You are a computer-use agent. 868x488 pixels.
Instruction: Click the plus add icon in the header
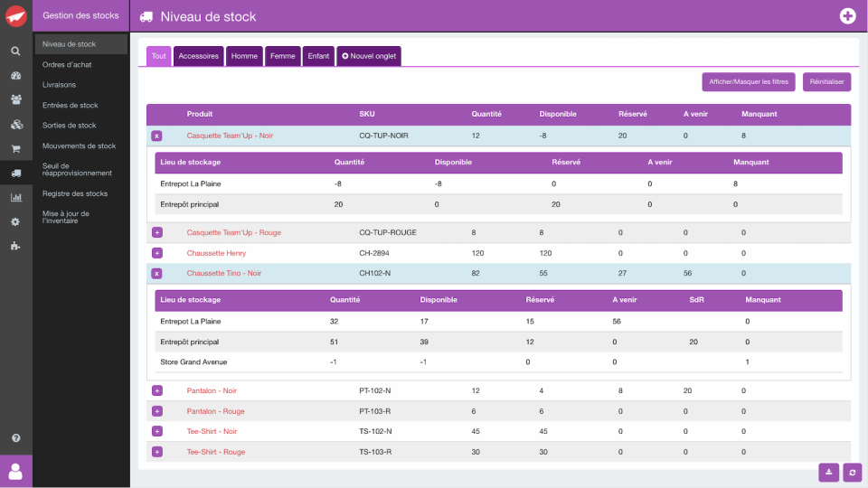click(x=847, y=16)
